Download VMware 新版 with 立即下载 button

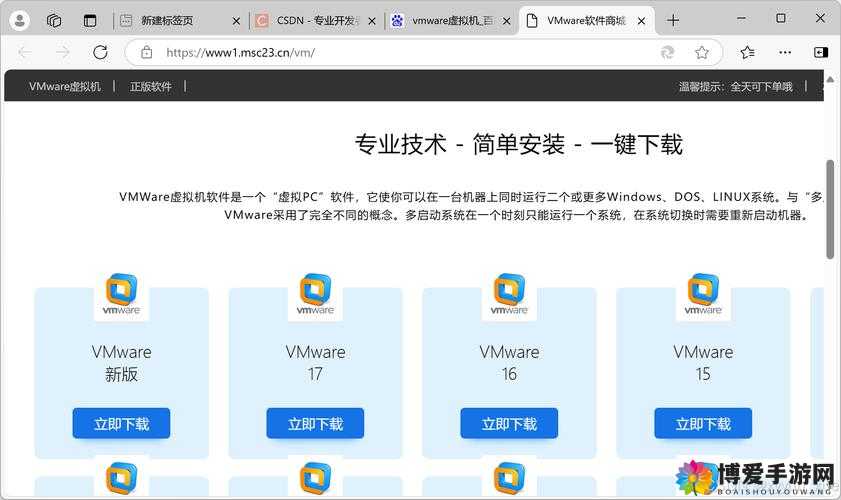[x=121, y=424]
